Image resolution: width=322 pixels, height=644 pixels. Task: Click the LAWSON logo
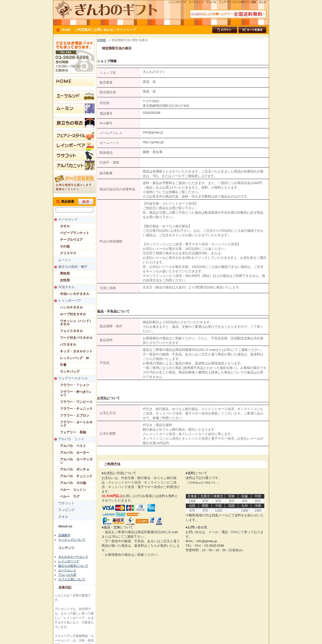point(109,514)
